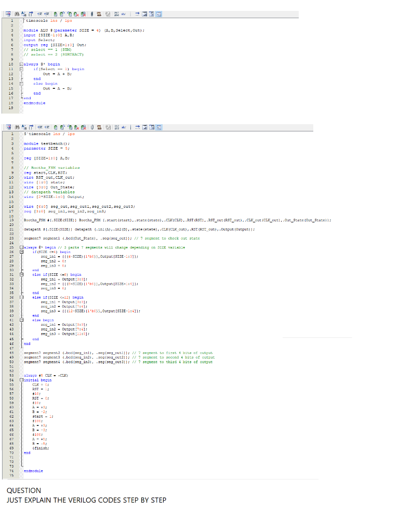
Task: Click the 'reg start,CLK,RST;' line
Action: tap(45, 172)
